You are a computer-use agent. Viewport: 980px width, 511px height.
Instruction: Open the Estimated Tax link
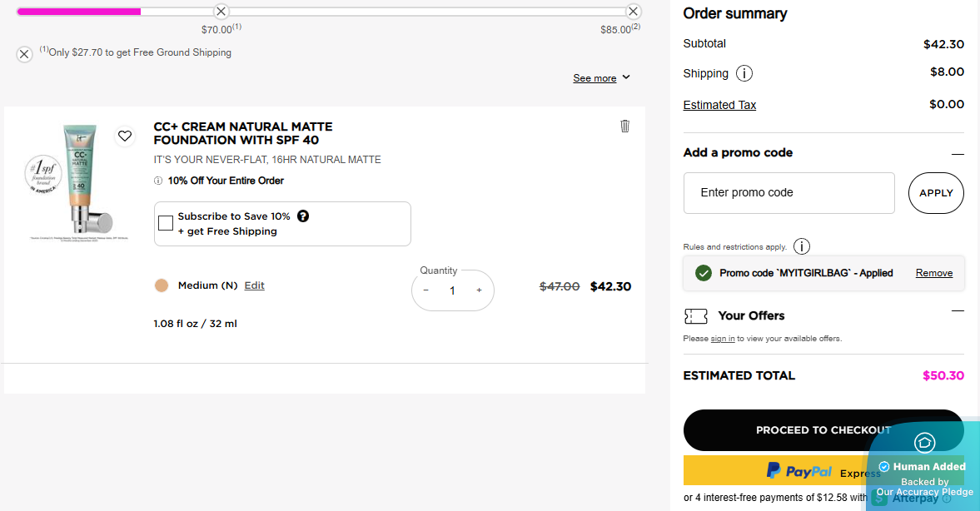tap(719, 105)
